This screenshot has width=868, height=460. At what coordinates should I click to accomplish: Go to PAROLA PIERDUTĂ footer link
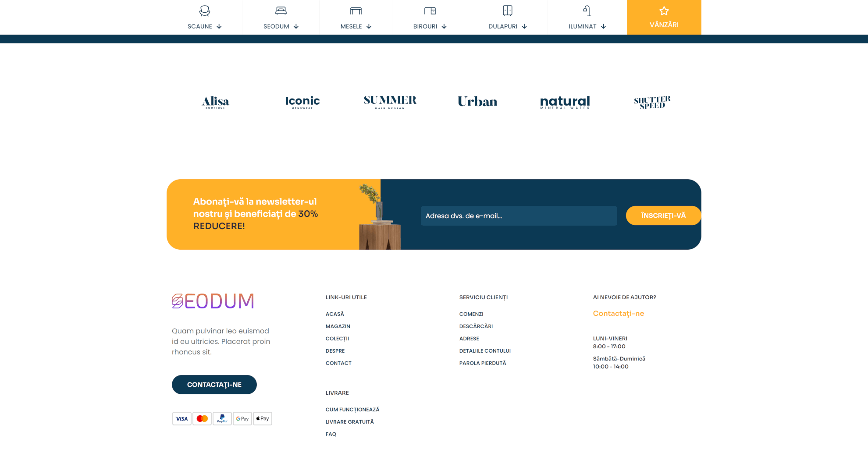pos(482,363)
